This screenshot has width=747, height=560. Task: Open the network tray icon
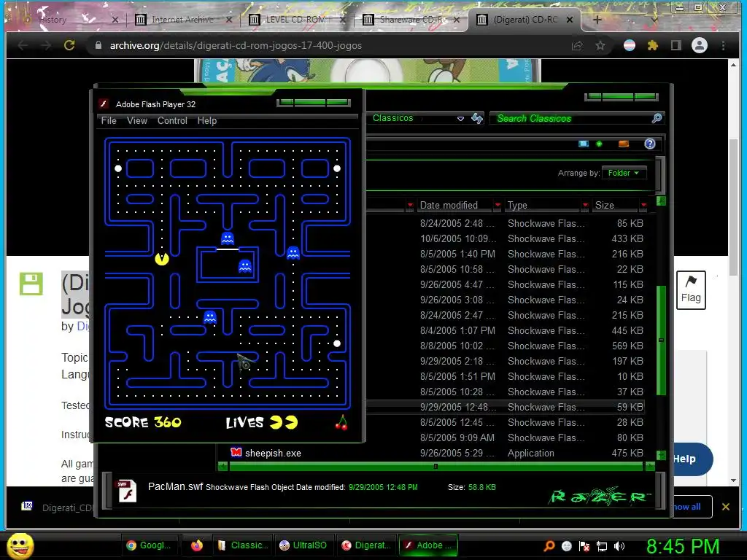click(602, 546)
